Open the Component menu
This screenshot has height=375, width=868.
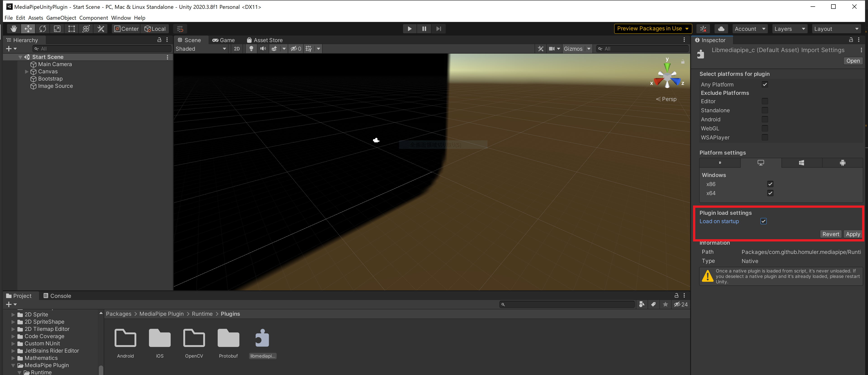click(x=93, y=18)
